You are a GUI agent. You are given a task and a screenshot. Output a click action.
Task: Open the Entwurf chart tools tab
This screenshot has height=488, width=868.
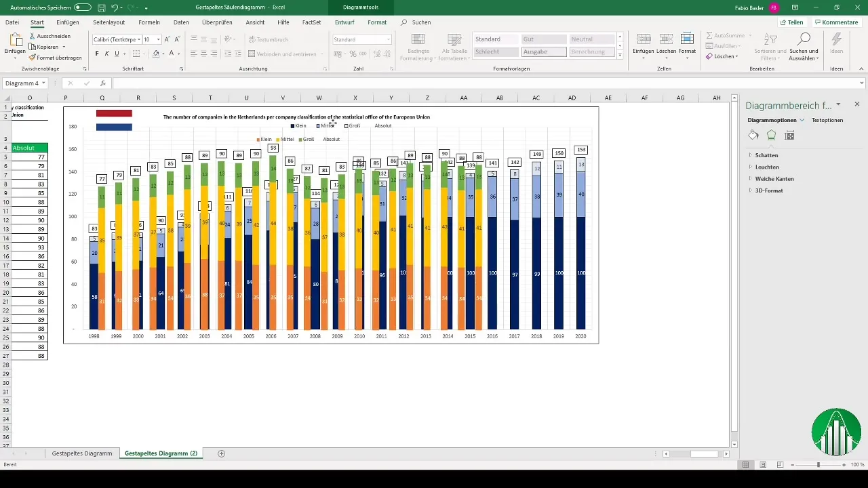[x=344, y=22]
